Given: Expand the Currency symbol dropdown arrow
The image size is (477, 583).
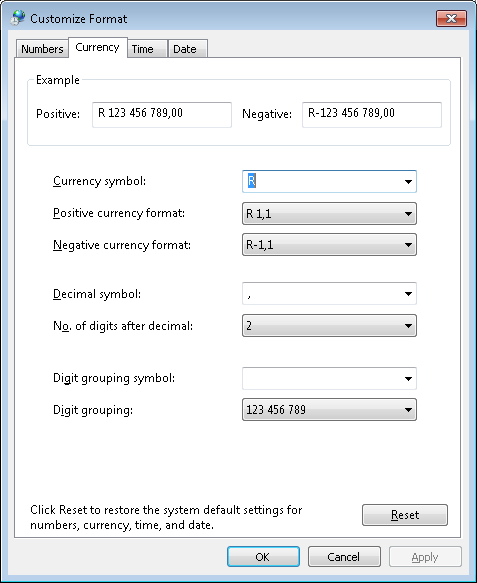Looking at the screenshot, I should pyautogui.click(x=408, y=181).
